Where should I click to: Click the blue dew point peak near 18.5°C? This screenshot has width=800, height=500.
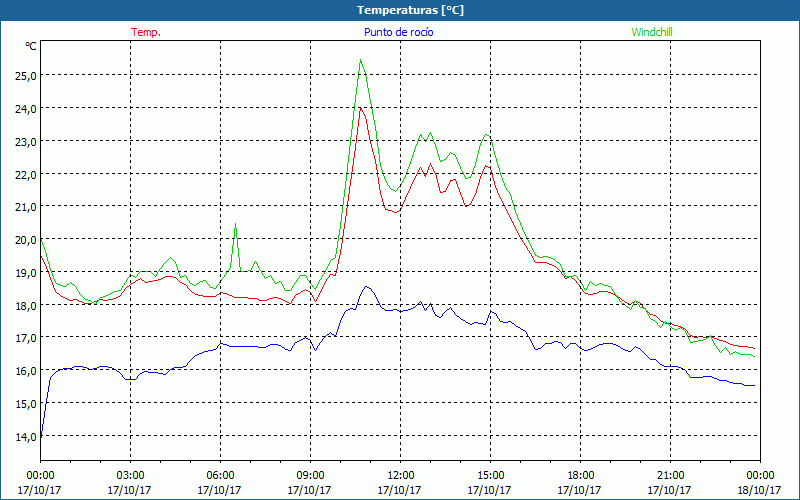366,287
